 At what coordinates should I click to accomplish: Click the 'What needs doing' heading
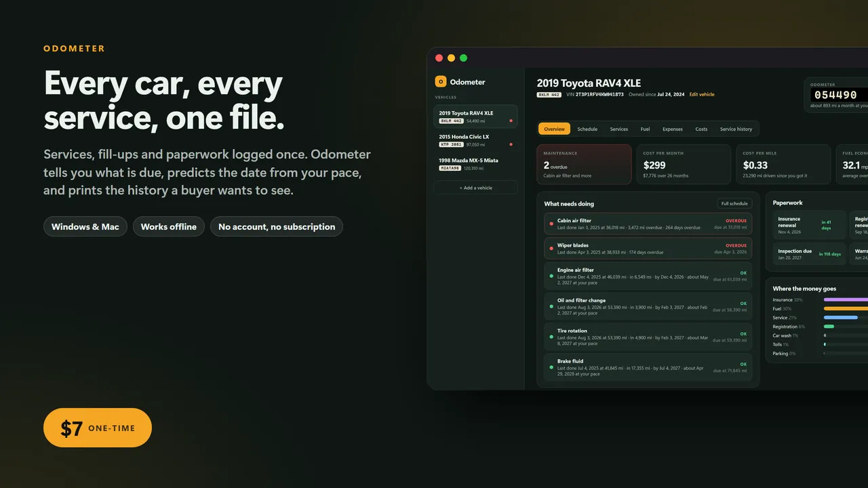tap(569, 203)
